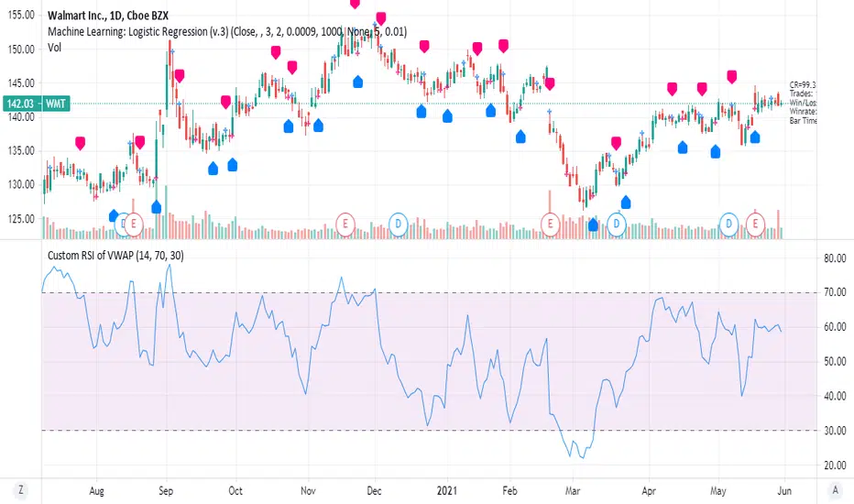Click the blue buy marker below the March low
The image size is (854, 504).
tap(593, 224)
